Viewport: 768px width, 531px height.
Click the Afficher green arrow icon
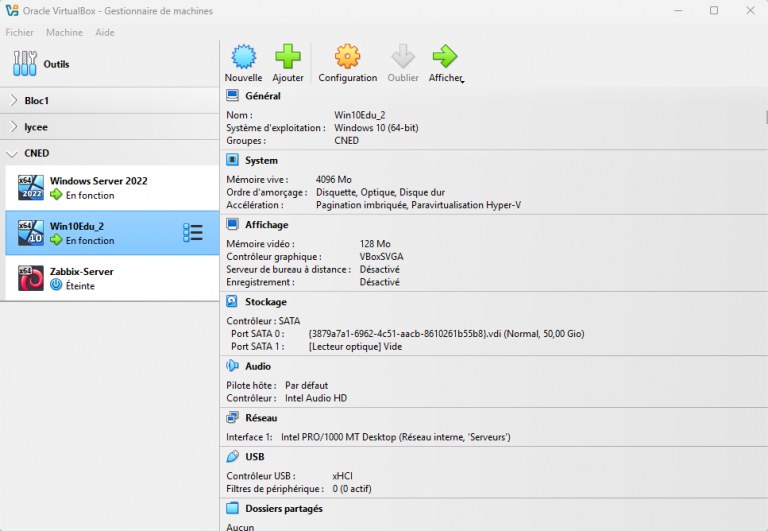click(x=444, y=57)
